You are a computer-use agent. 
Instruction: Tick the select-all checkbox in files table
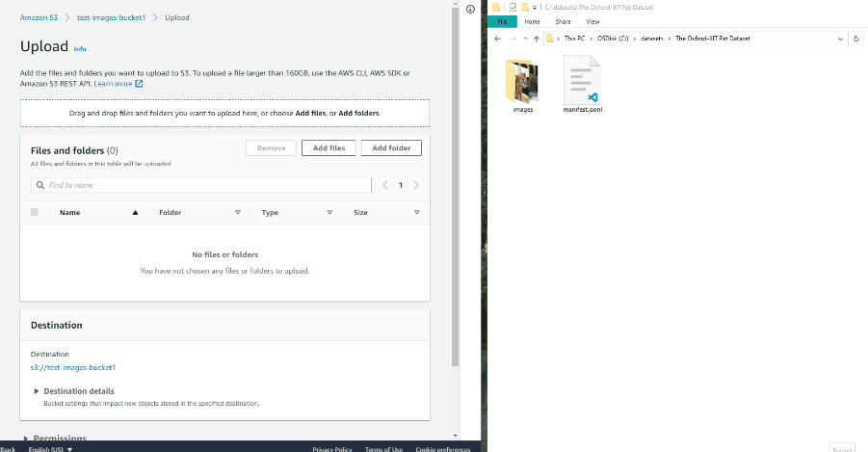(35, 212)
